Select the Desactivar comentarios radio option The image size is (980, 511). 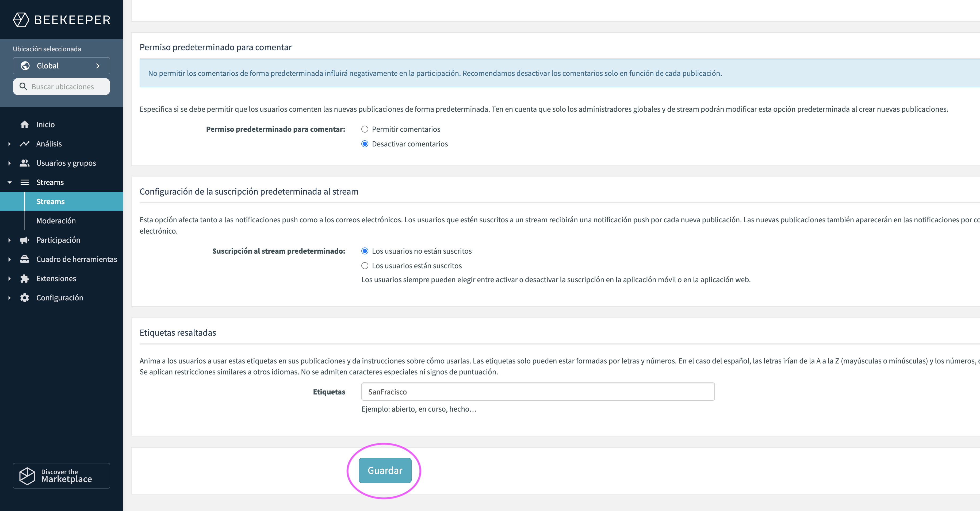coord(365,144)
